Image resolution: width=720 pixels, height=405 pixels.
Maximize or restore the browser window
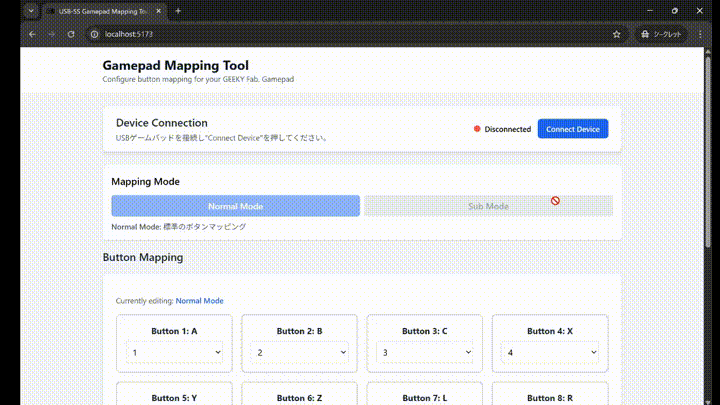(x=675, y=11)
